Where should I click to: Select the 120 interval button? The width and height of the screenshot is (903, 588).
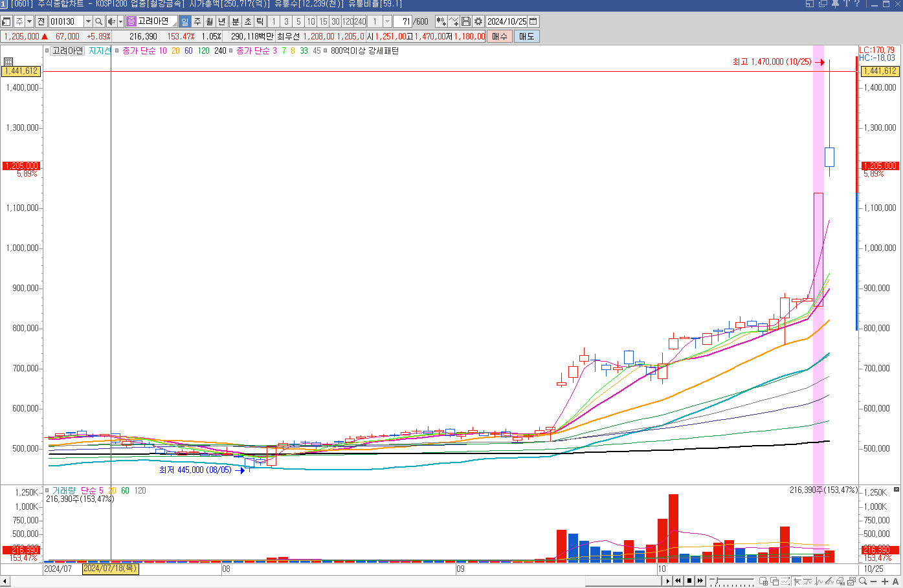[x=348, y=21]
